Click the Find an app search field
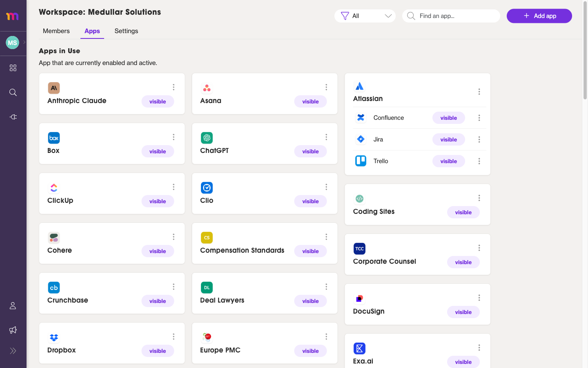Screen dimensions: 588x368 pyautogui.click(x=451, y=16)
